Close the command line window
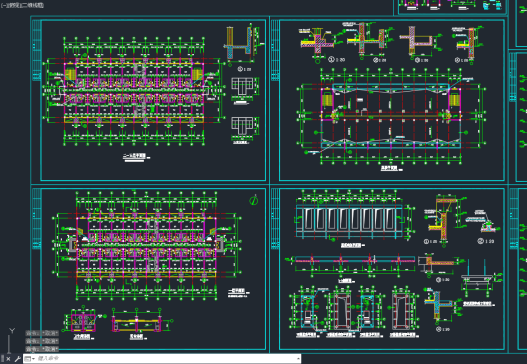Image resolution: width=527 pixels, height=364 pixels. point(8,359)
